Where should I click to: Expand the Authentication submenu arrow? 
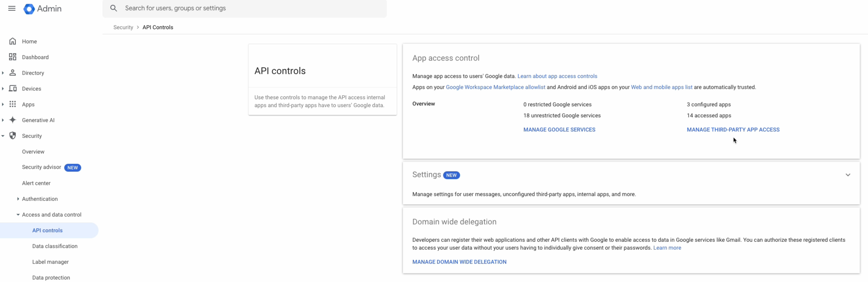[18, 199]
